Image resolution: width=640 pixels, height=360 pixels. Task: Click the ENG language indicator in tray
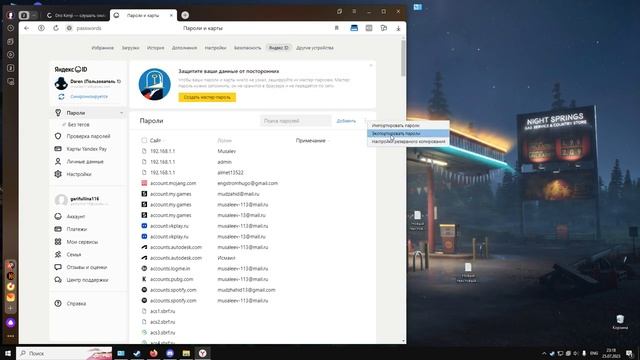[594, 353]
